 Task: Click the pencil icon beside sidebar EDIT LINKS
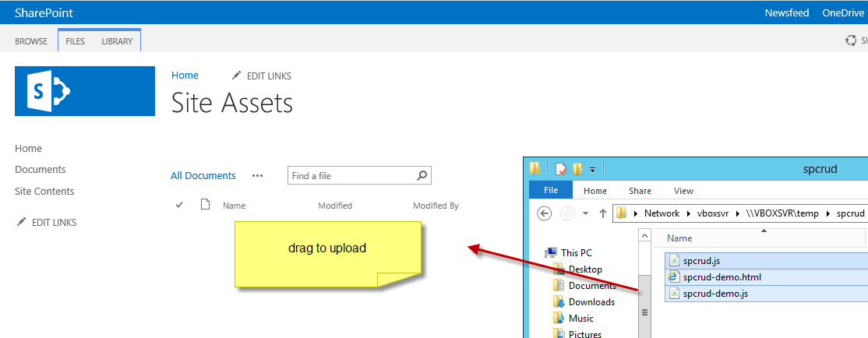tap(21, 223)
